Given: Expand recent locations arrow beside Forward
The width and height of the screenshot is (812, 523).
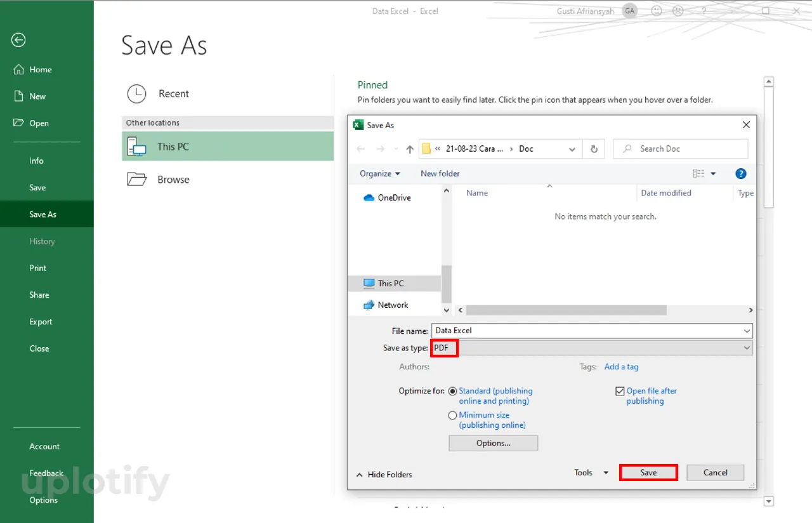Looking at the screenshot, I should 396,149.
